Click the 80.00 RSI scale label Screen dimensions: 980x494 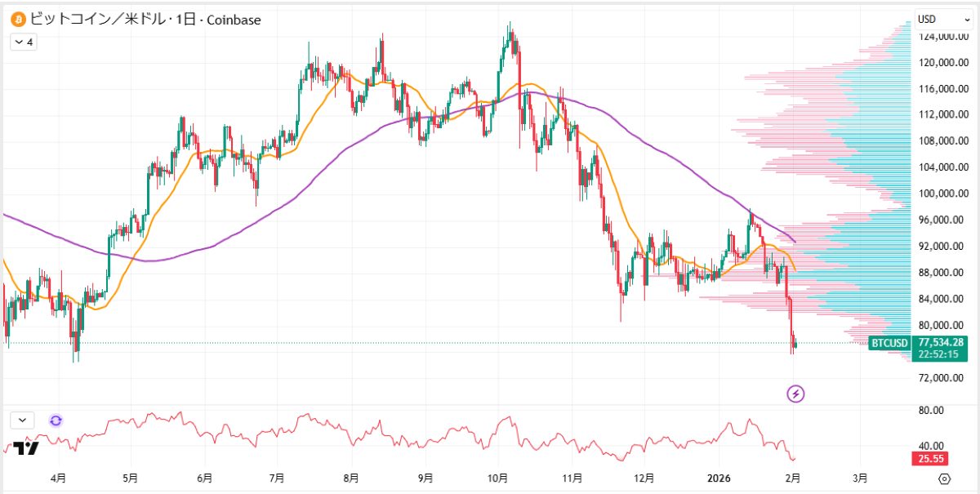(x=932, y=410)
